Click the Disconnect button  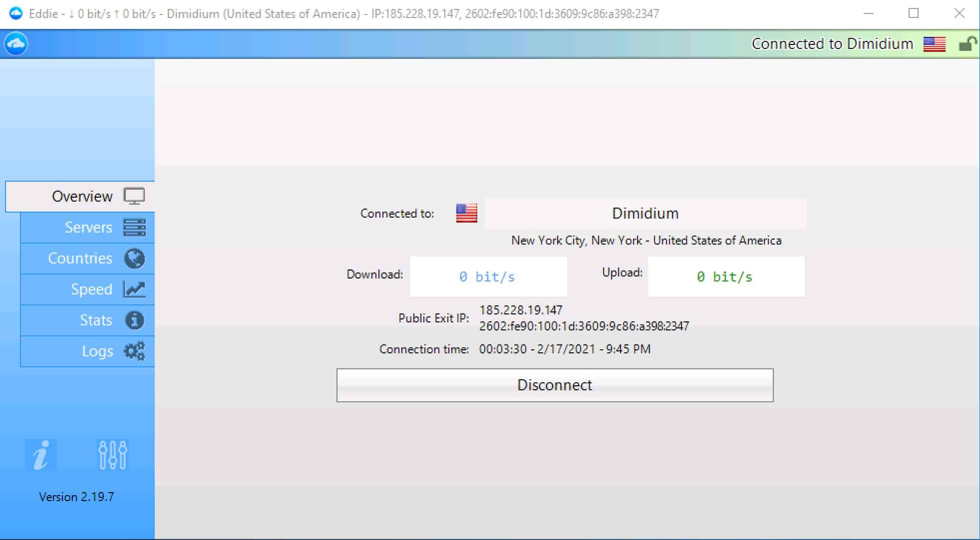click(555, 385)
